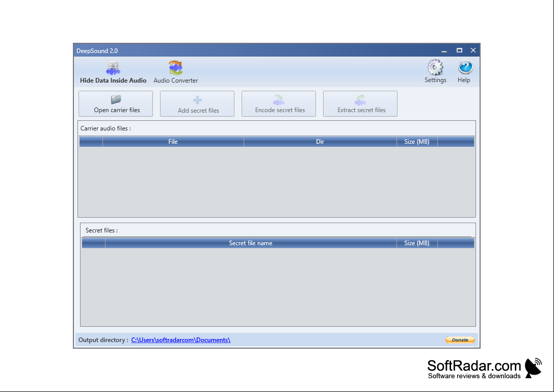Minimize the DeepSound window

pos(444,50)
